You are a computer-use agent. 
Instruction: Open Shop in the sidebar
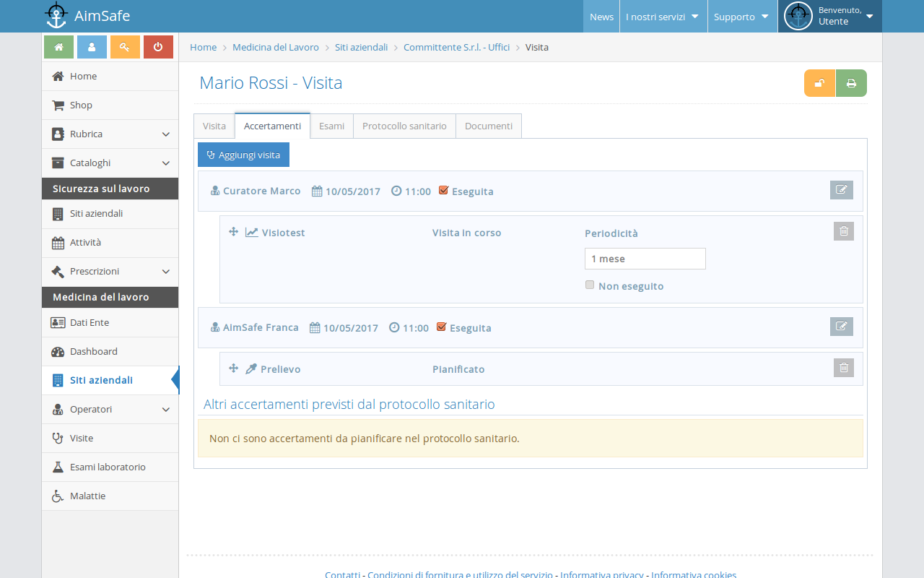point(110,105)
